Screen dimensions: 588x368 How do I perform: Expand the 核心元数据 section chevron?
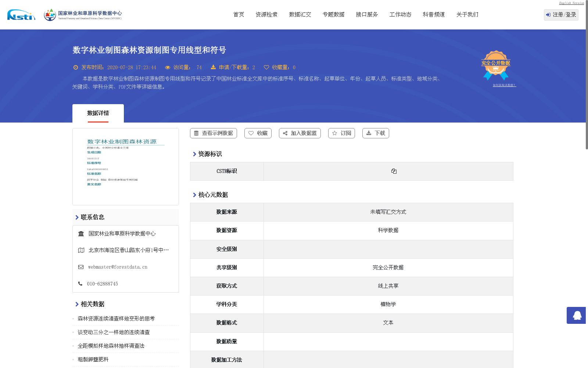pos(195,195)
